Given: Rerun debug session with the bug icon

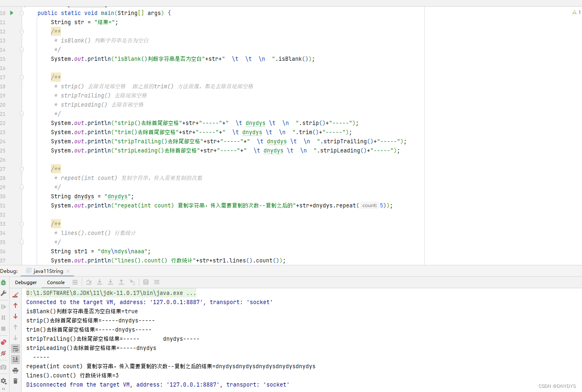Looking at the screenshot, I should coord(3,282).
